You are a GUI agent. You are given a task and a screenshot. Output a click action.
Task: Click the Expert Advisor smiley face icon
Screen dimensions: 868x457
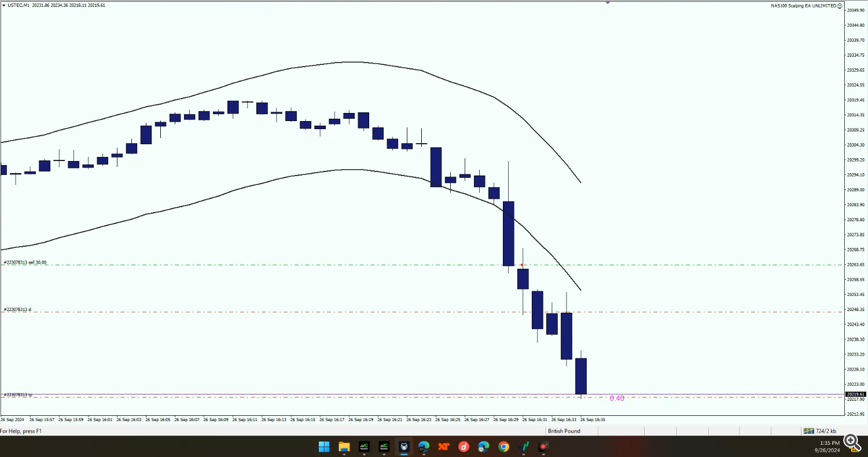840,6
